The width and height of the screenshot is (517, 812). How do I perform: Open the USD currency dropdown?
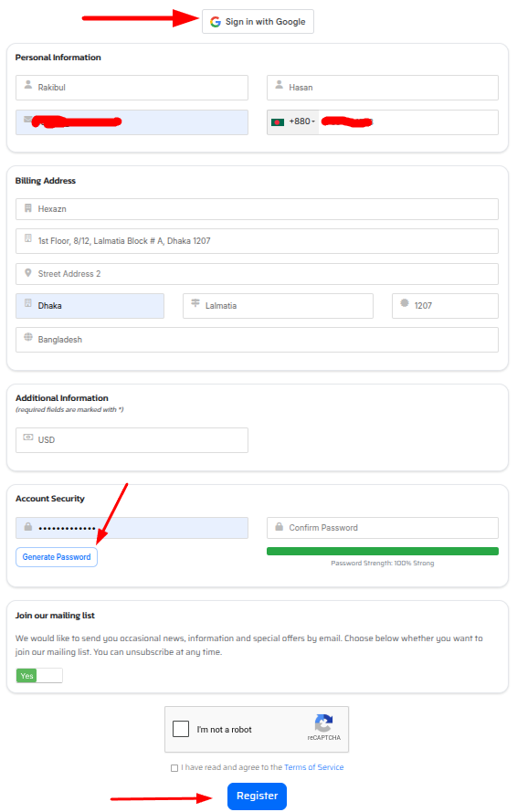(x=132, y=440)
